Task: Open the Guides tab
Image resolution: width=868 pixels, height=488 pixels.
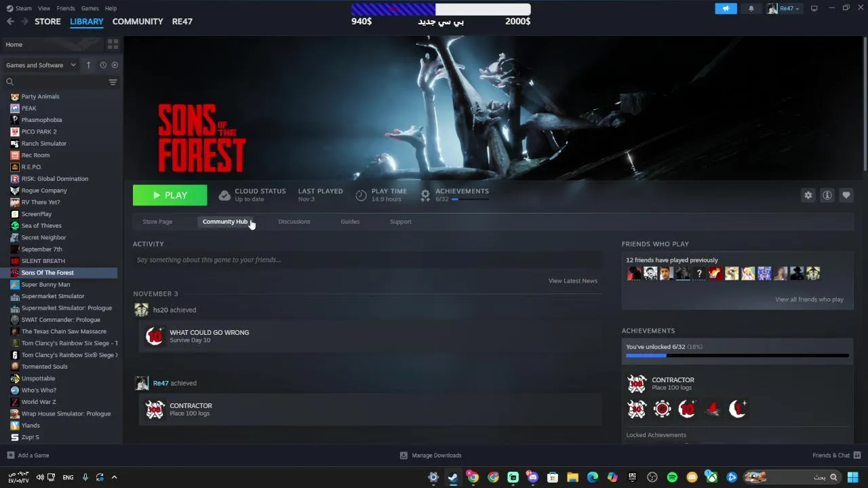Action: point(350,222)
